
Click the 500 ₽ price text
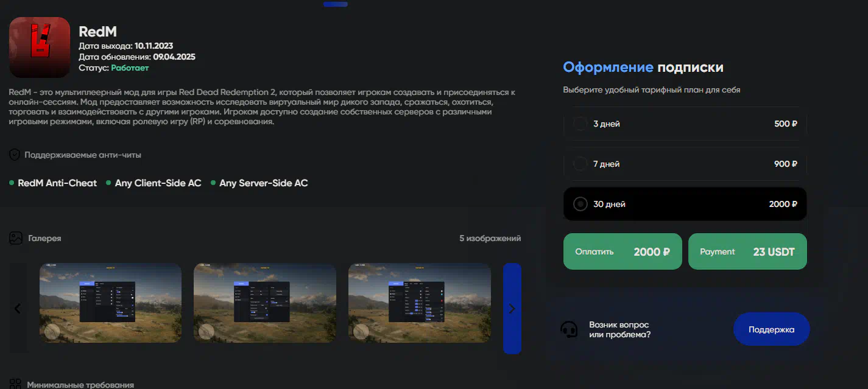(786, 124)
